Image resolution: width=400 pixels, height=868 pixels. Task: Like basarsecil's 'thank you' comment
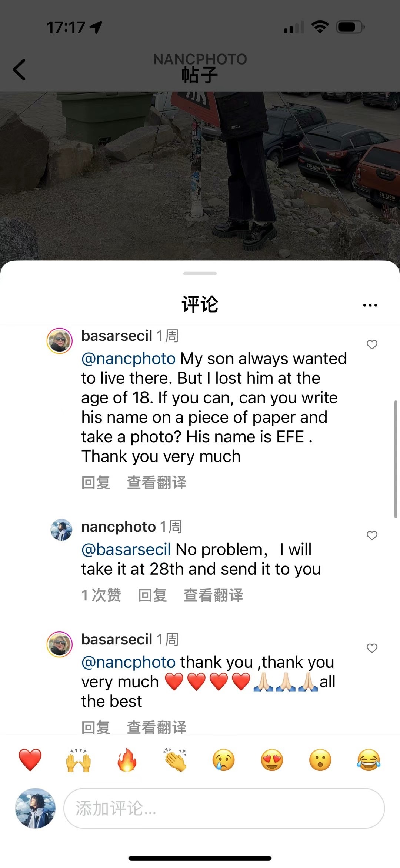(x=372, y=648)
